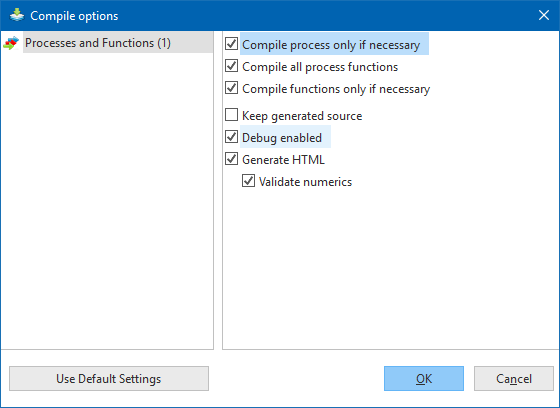This screenshot has height=408, width=560.
Task: Click the Use Default Settings button
Action: (109, 378)
